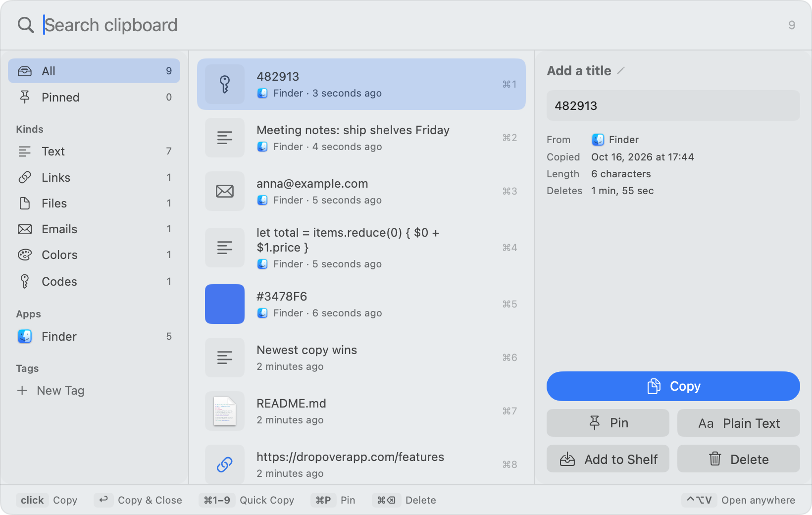Filter by Emails kind

(x=94, y=229)
